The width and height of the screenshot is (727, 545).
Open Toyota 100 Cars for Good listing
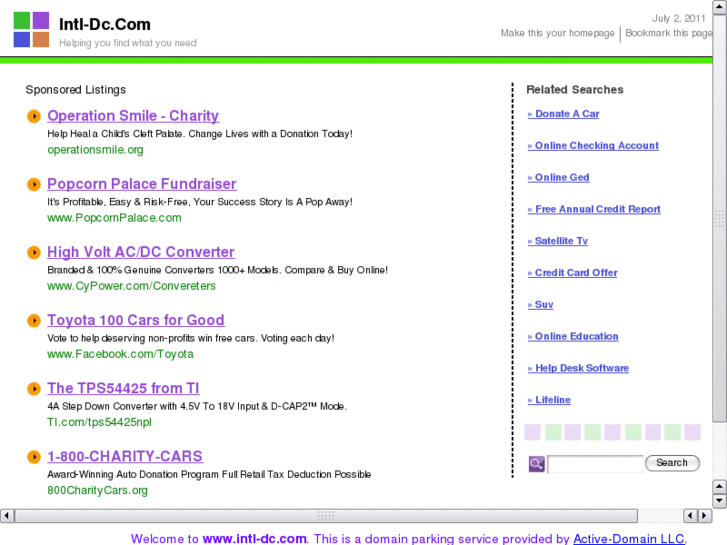tap(136, 321)
